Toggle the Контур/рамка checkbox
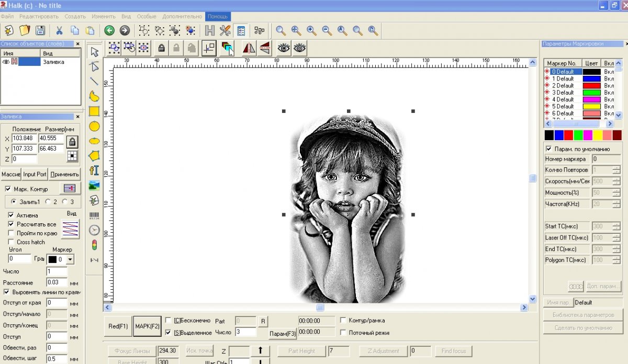The image size is (628, 364). 343,320
